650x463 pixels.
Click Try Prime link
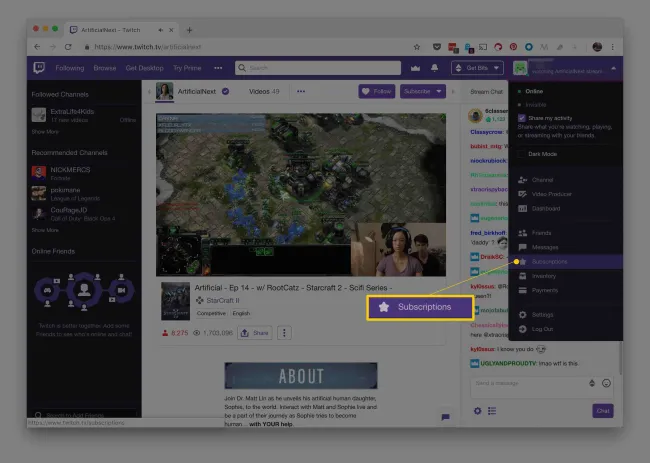tap(187, 68)
